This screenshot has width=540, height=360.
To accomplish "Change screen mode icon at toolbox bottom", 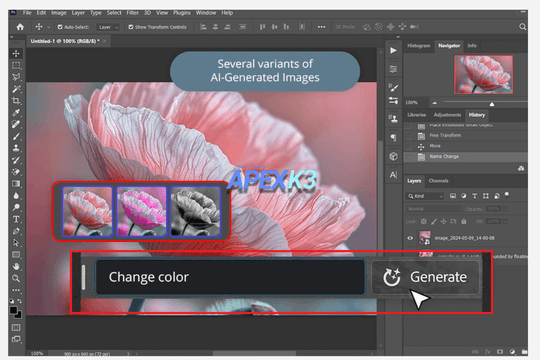I will (16, 339).
